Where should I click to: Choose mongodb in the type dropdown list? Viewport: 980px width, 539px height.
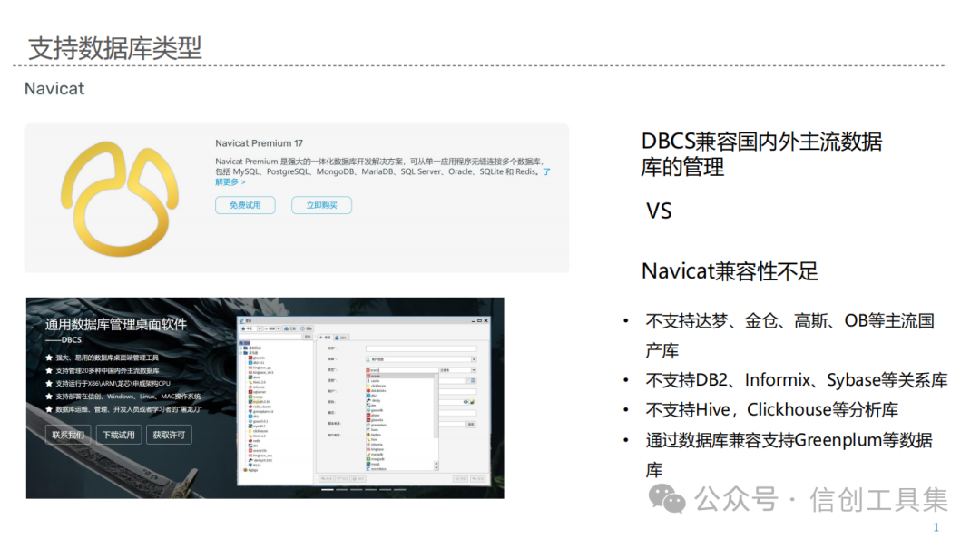pos(400,459)
